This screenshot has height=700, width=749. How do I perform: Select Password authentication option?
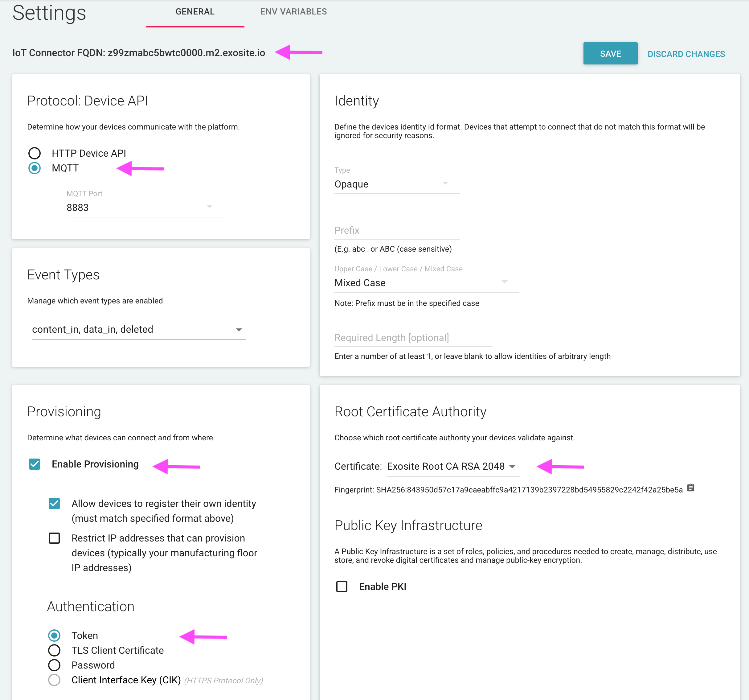click(x=54, y=665)
